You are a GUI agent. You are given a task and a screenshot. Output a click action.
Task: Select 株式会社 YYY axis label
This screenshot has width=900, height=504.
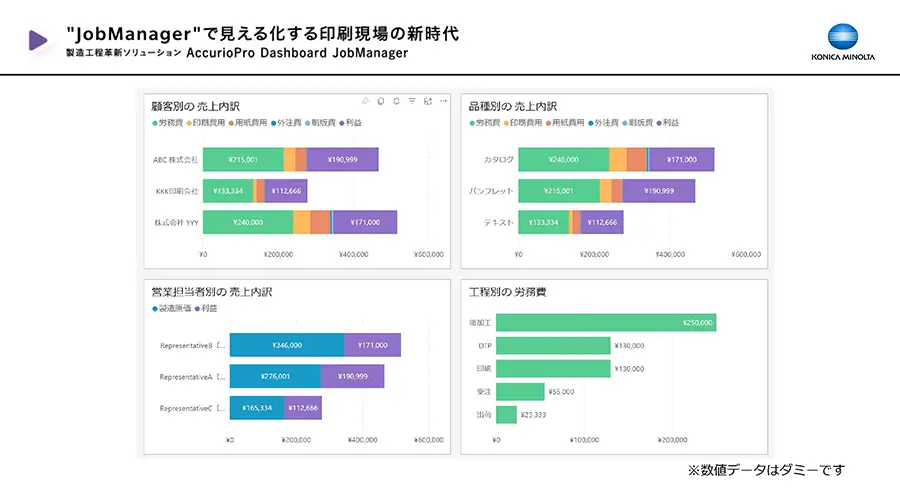(x=176, y=222)
